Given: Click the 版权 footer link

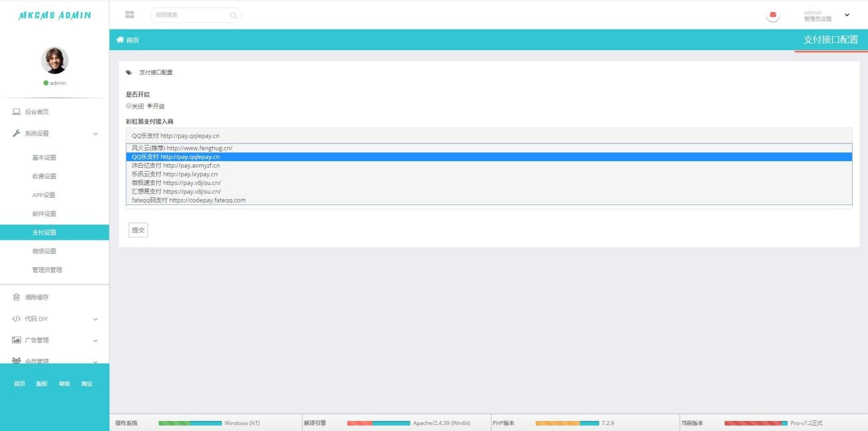Looking at the screenshot, I should point(41,384).
